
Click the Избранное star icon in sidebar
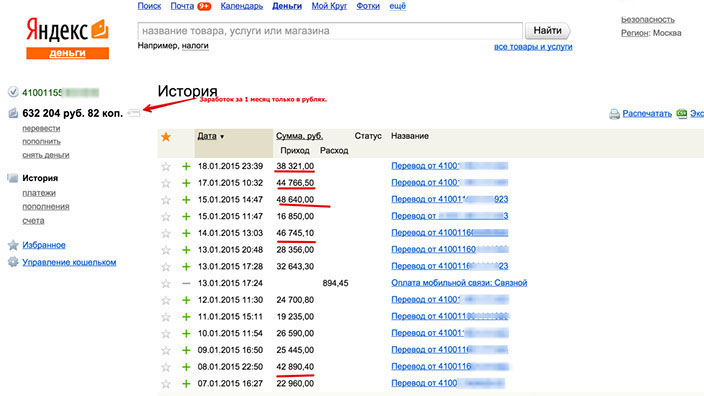pos(13,245)
